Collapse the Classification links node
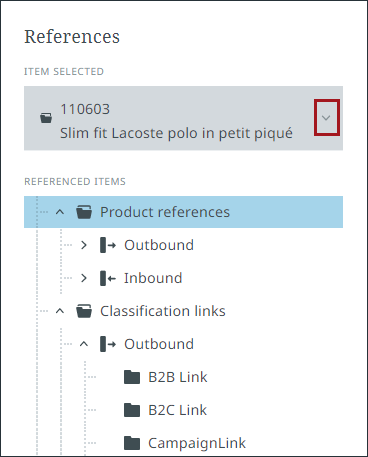 (60, 311)
